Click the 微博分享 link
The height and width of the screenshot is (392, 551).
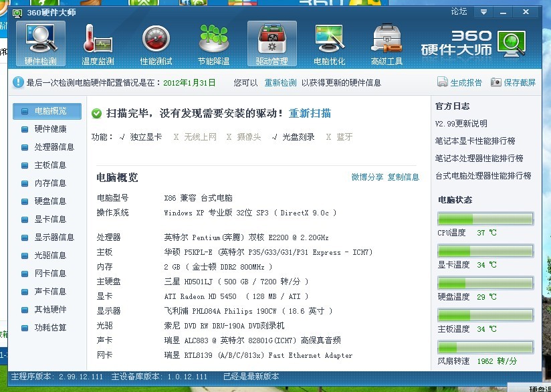pos(367,177)
